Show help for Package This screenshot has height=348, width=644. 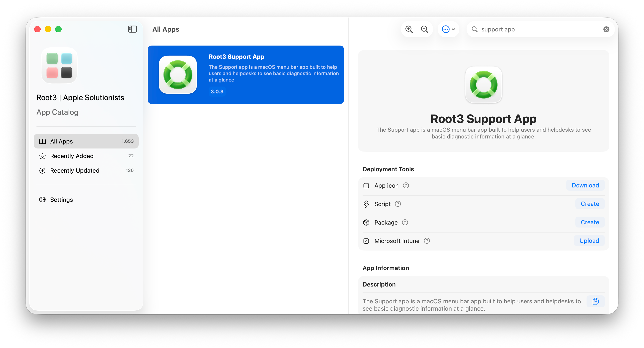tap(405, 223)
